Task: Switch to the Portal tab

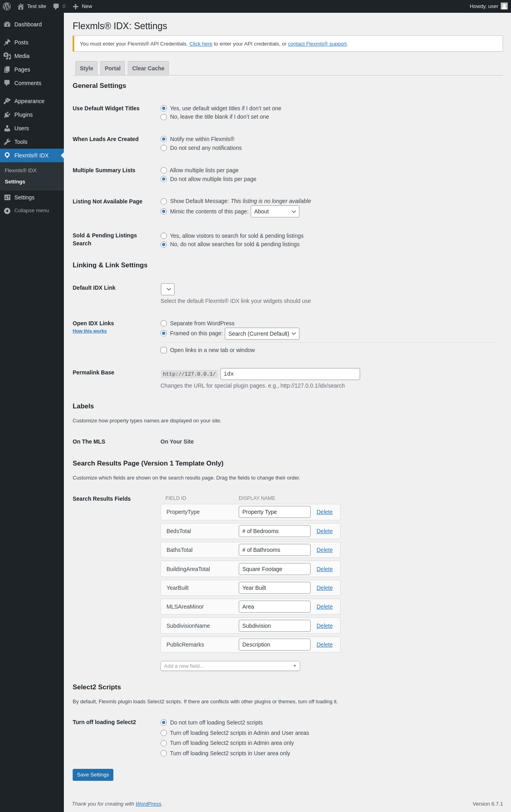Action: click(x=113, y=68)
